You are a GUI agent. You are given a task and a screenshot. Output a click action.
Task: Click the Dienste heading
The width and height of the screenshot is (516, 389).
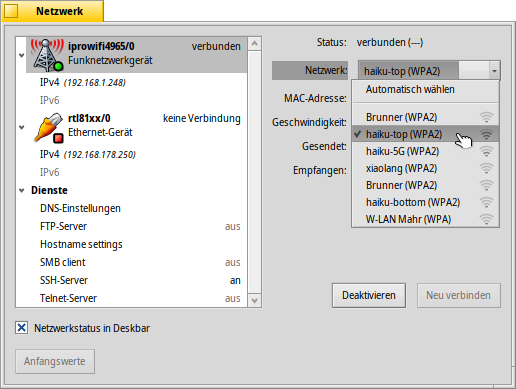click(49, 190)
